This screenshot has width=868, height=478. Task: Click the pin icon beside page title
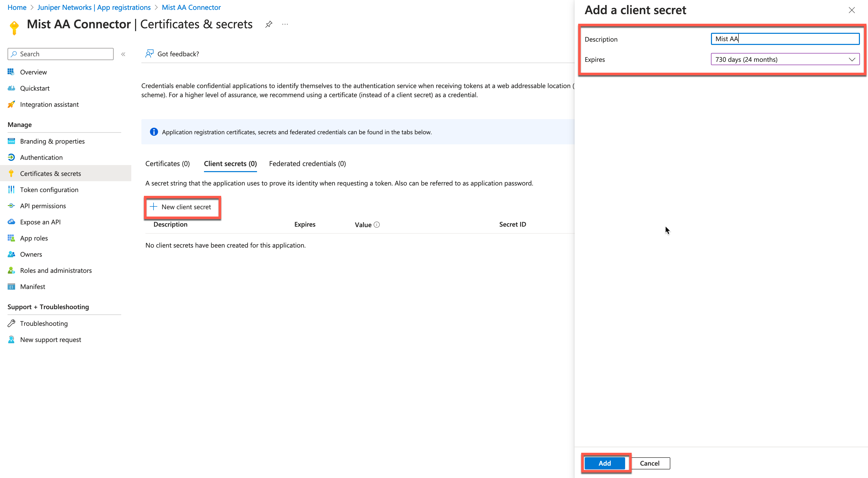269,24
